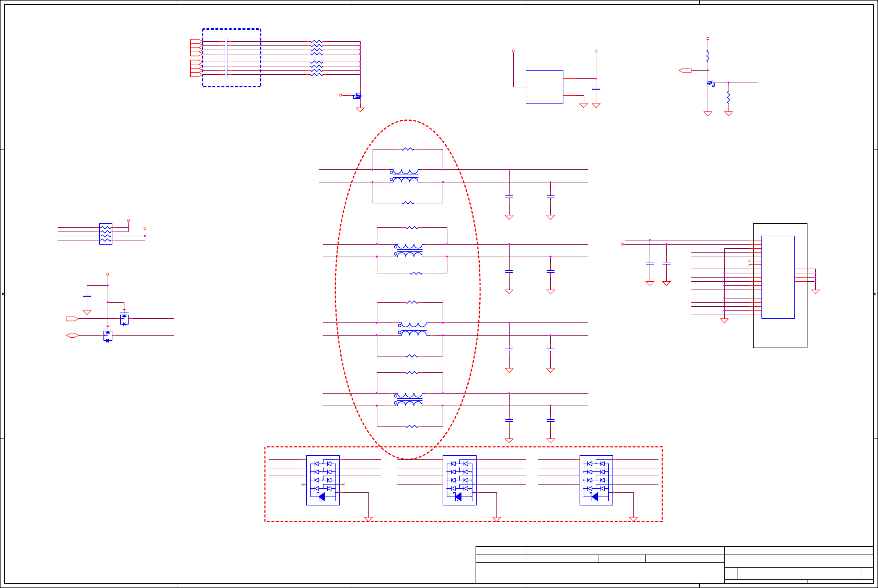
Task: Select the blue connector body on the right
Action: [x=778, y=277]
